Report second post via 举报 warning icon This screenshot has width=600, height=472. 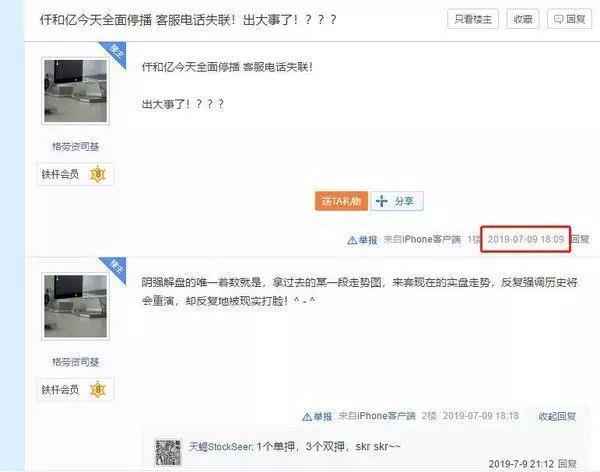(317, 416)
